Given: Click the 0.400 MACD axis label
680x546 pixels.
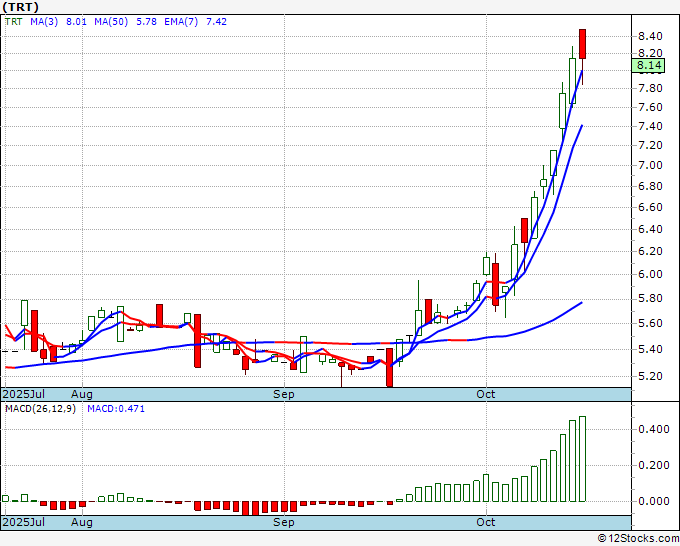Looking at the screenshot, I should pyautogui.click(x=654, y=429).
